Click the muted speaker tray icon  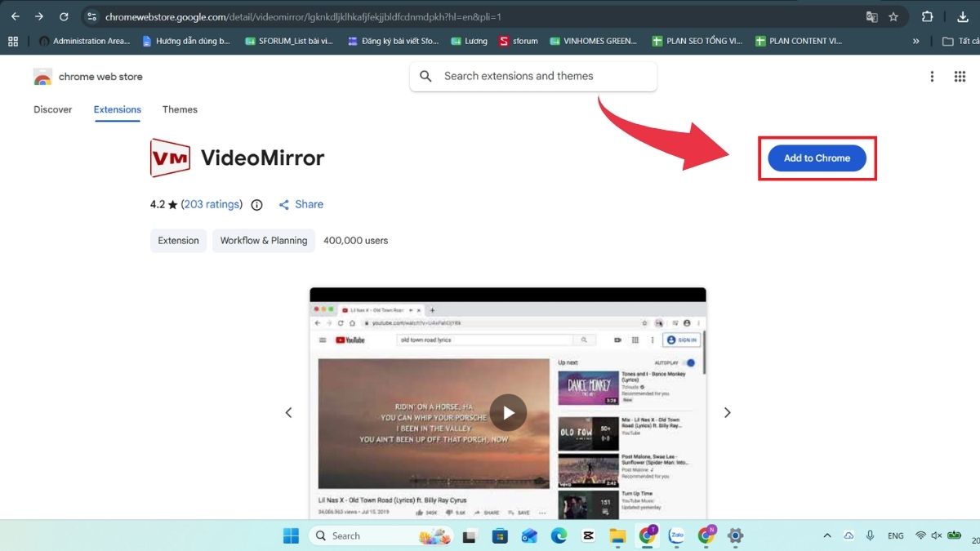coord(937,536)
